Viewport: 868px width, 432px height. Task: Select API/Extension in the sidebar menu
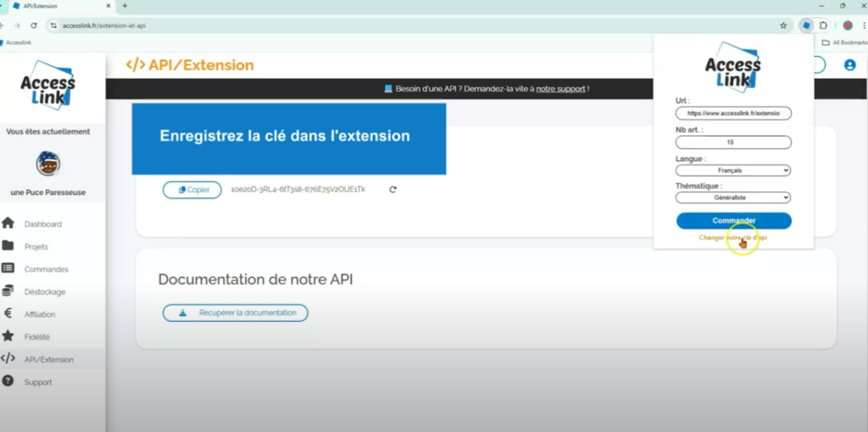(x=48, y=359)
